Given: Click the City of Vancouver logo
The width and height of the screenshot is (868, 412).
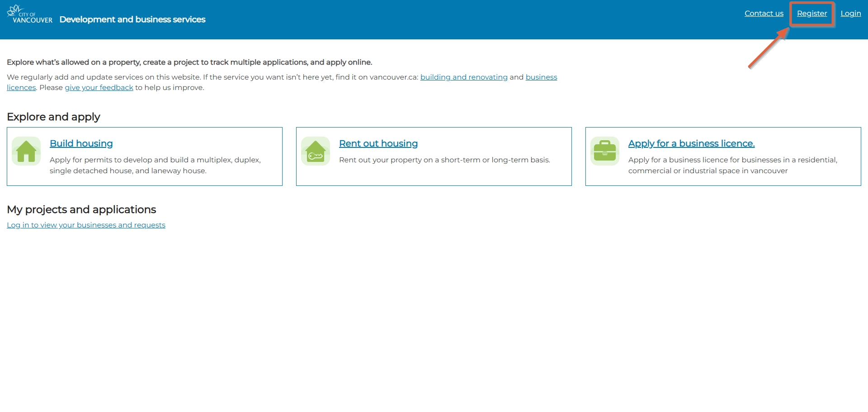Looking at the screenshot, I should [30, 14].
